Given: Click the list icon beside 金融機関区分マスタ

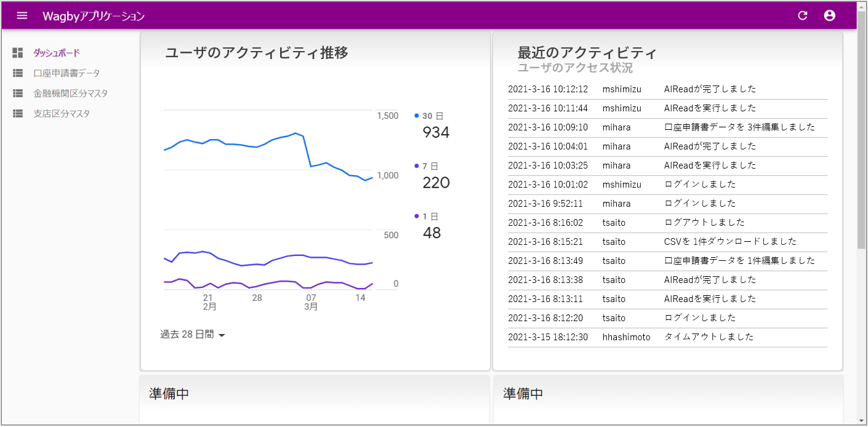Looking at the screenshot, I should point(18,94).
